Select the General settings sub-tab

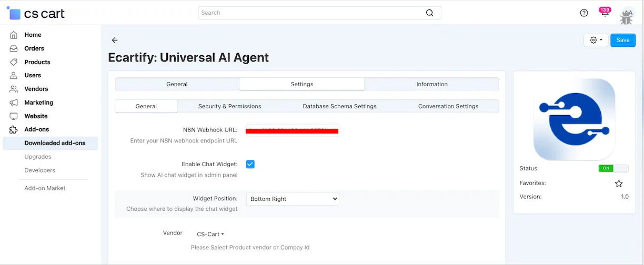click(x=146, y=106)
